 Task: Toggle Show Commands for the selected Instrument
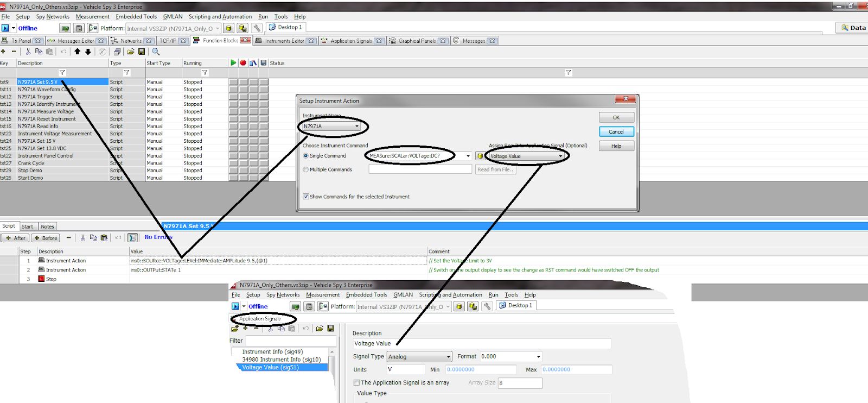click(306, 197)
